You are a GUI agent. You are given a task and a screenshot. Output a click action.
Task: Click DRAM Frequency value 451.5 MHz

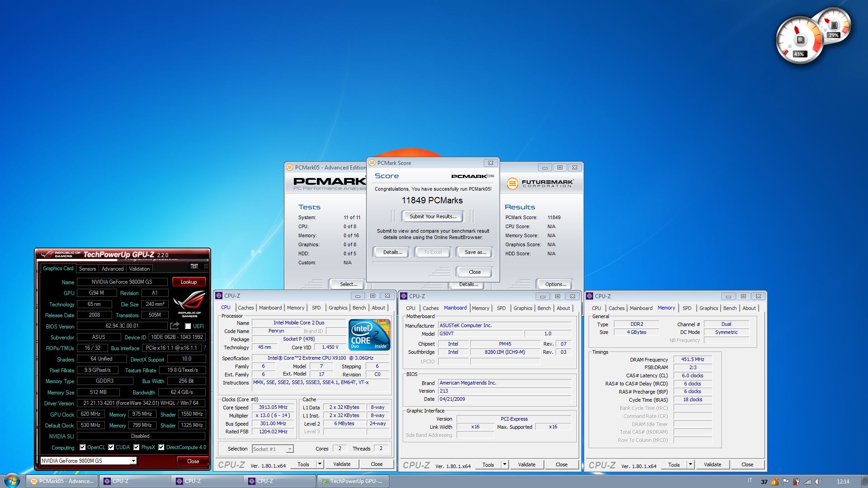693,359
